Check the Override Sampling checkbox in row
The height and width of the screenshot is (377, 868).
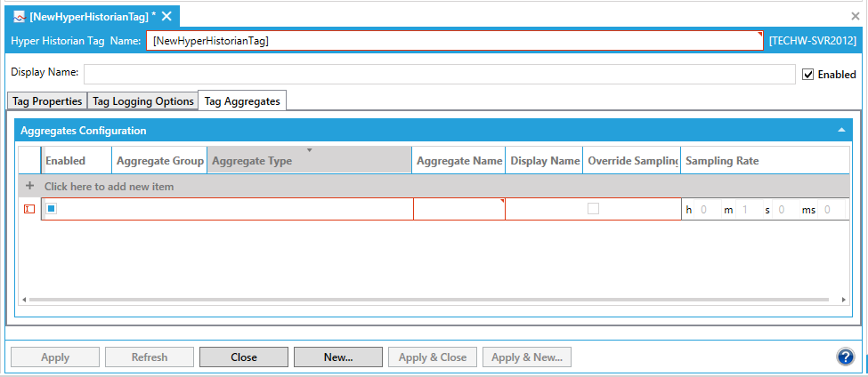(x=593, y=209)
